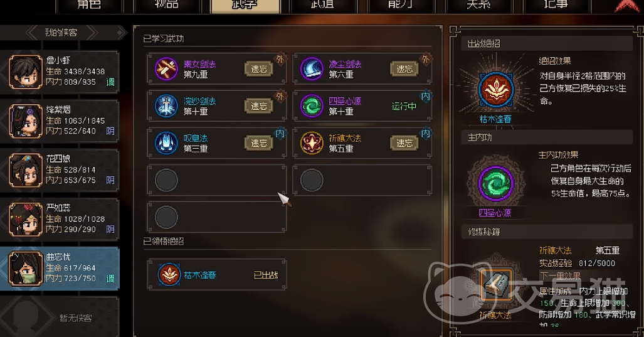Click 遗忘 button for 叹息法
644x337 pixels.
[x=259, y=143]
